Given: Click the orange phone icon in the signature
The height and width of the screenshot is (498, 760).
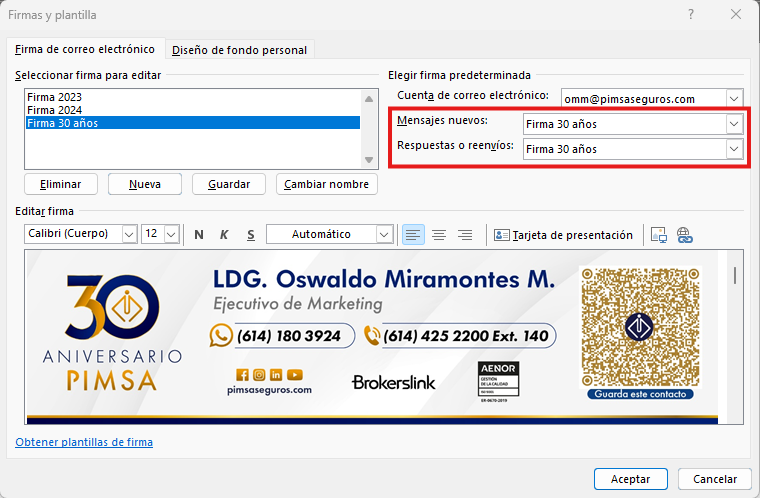Looking at the screenshot, I should (372, 336).
